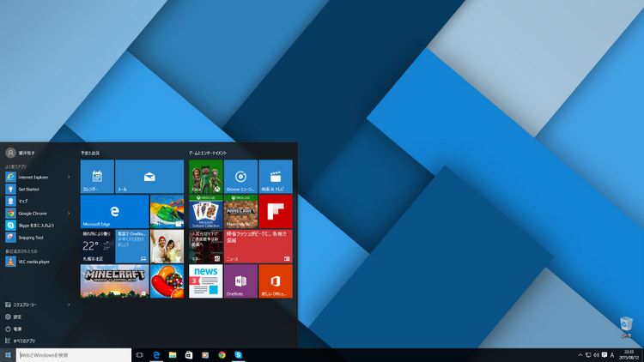Click the volume icon in system tray

pyautogui.click(x=596, y=355)
